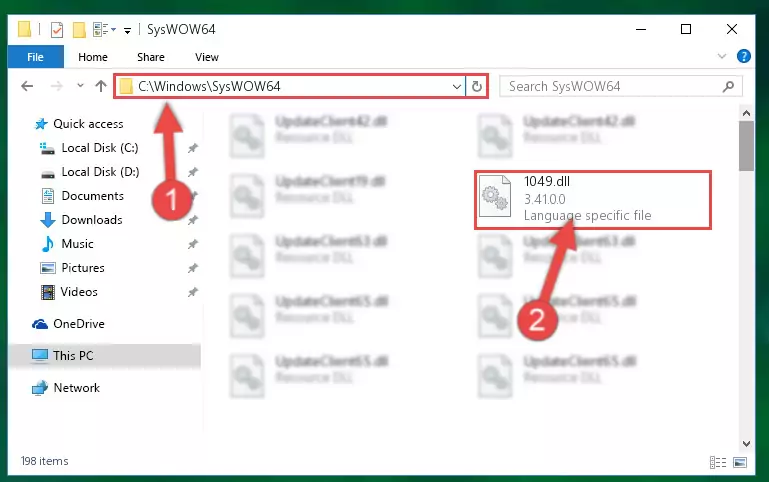Open the File menu tab
Image resolution: width=769 pixels, height=482 pixels.
35,57
